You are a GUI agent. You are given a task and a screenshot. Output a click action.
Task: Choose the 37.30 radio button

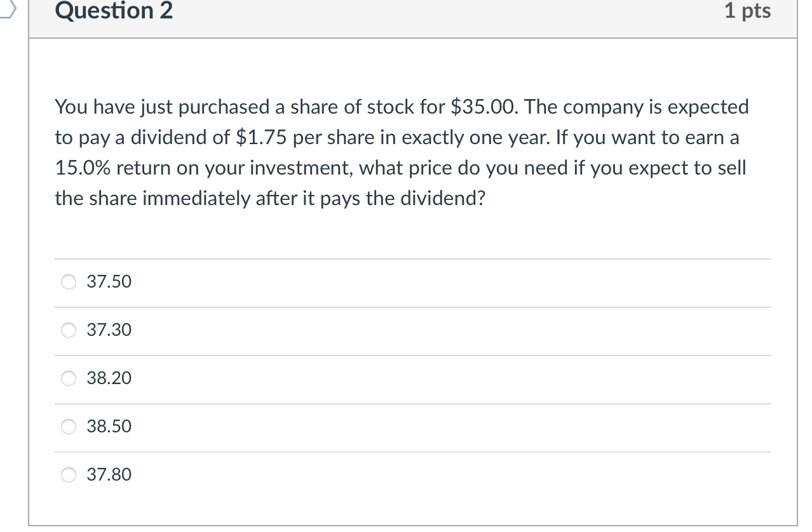pos(69,330)
